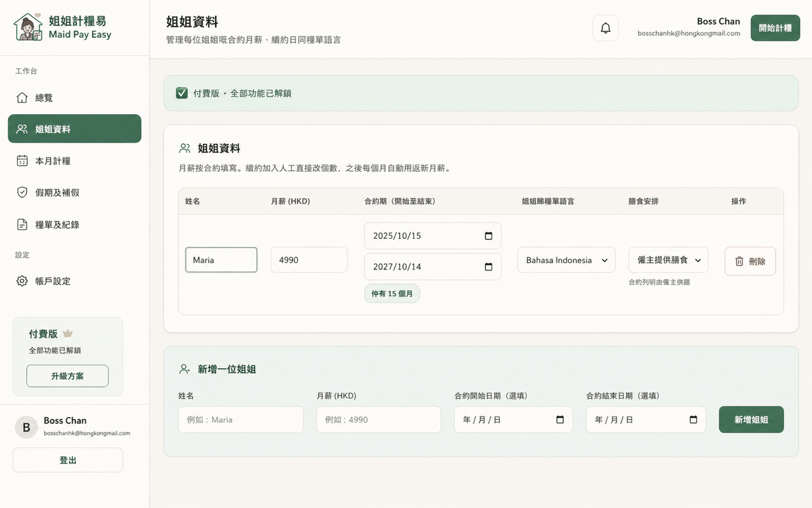Open the 僱主提供膳食 meal arrangement dropdown
The image size is (812, 508).
coord(668,260)
